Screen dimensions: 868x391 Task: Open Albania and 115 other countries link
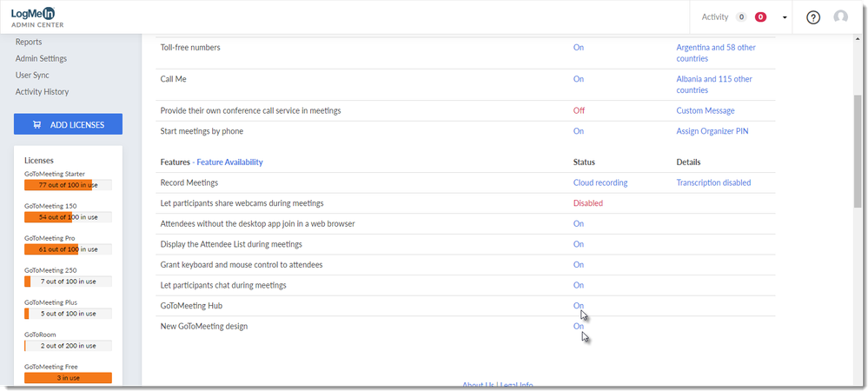pyautogui.click(x=714, y=85)
